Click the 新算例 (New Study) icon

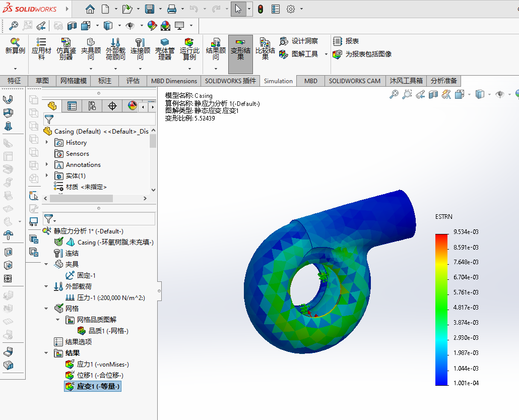point(15,46)
